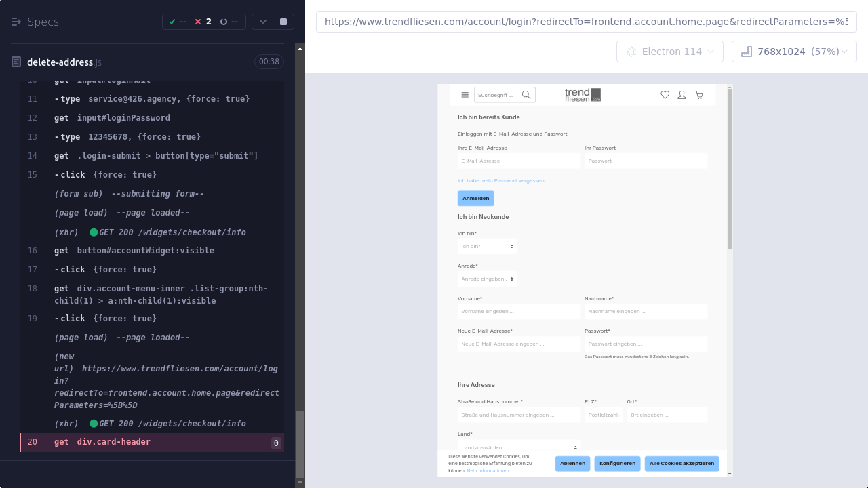Open the account user icon
The width and height of the screenshot is (868, 488).
click(682, 95)
